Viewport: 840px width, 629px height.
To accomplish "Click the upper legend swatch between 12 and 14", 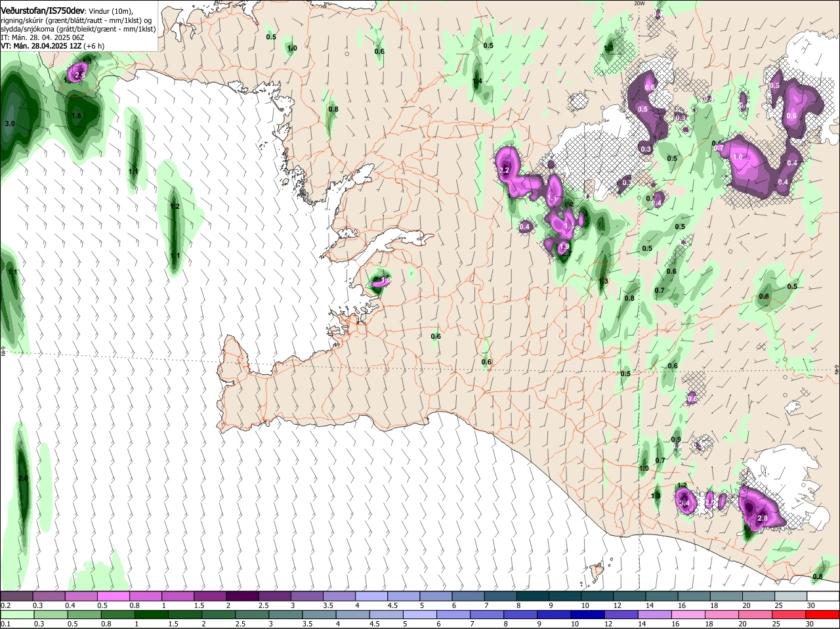I will click(630, 596).
